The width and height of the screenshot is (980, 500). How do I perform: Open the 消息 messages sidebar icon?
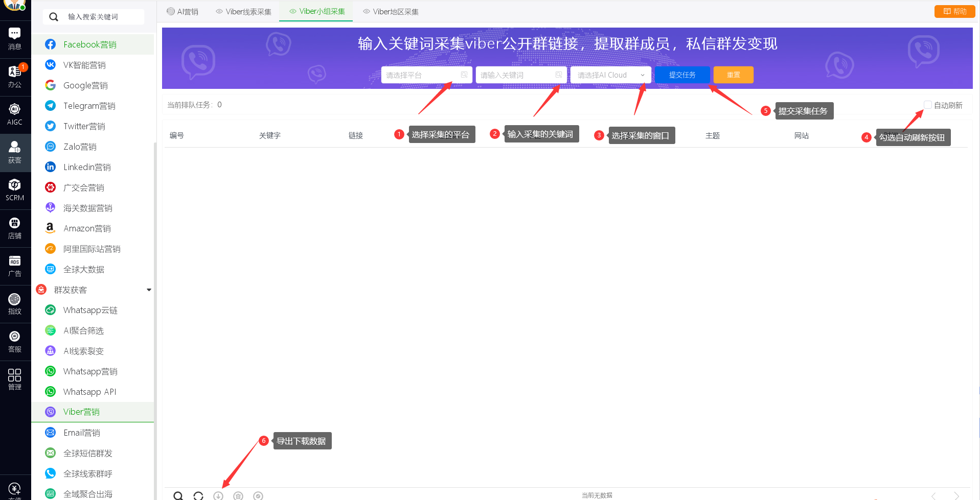click(15, 39)
